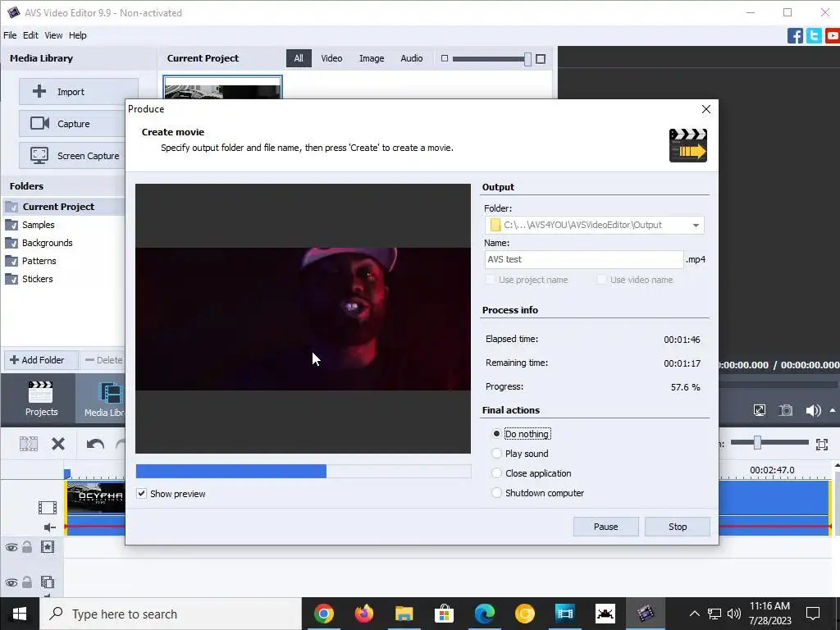Switch to the All media filter tab

(299, 58)
